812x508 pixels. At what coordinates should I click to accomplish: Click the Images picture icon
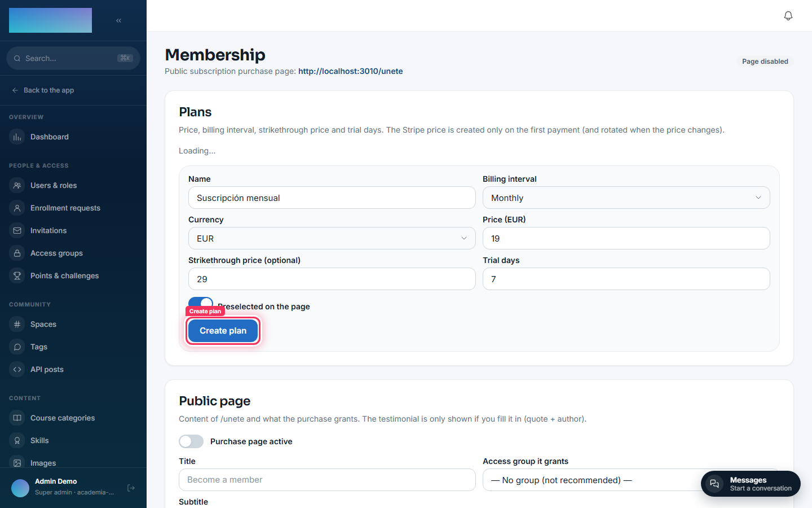coord(17,463)
